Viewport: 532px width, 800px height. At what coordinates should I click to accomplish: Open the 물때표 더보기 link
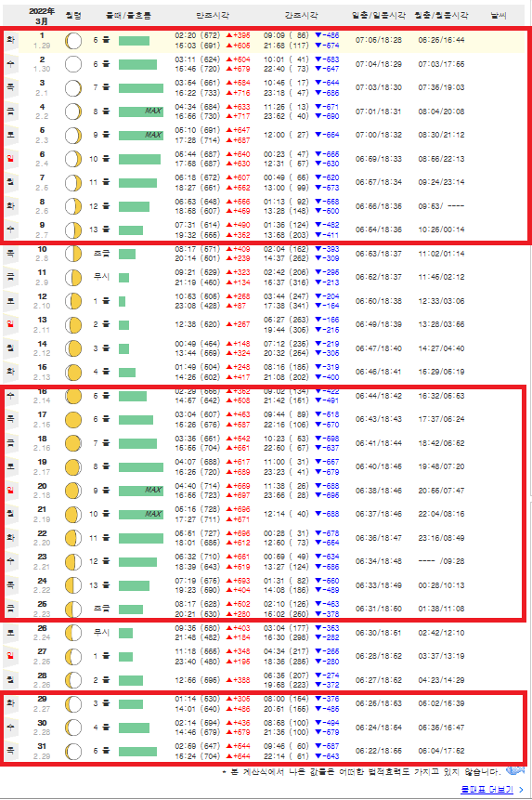coord(487,789)
